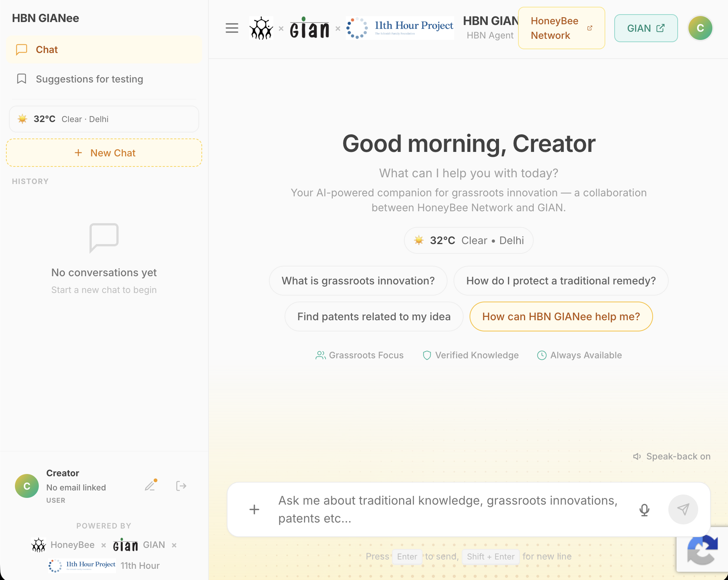The height and width of the screenshot is (580, 728).
Task: Click the HBN Agent subtitle text
Action: (490, 35)
